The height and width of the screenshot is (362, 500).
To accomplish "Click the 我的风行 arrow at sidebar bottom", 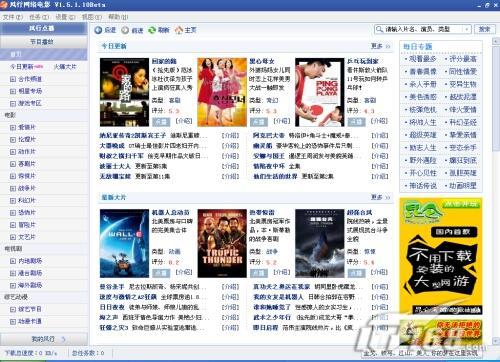I will pyautogui.click(x=64, y=339).
